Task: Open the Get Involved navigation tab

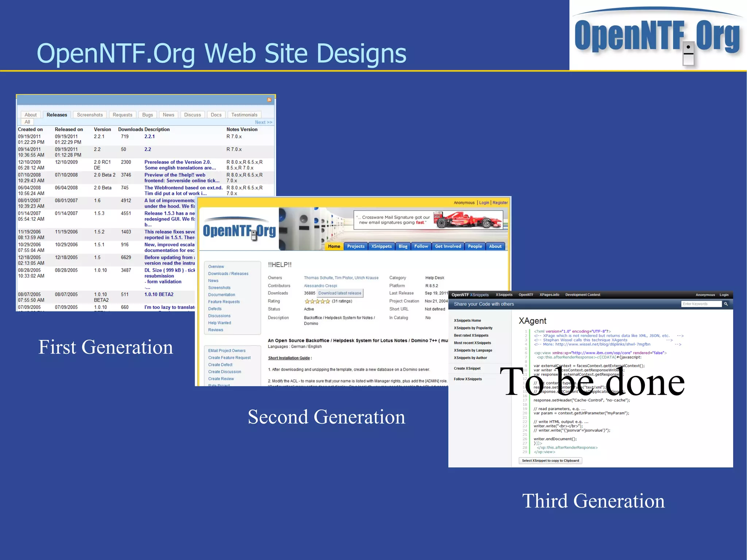Action: point(448,246)
